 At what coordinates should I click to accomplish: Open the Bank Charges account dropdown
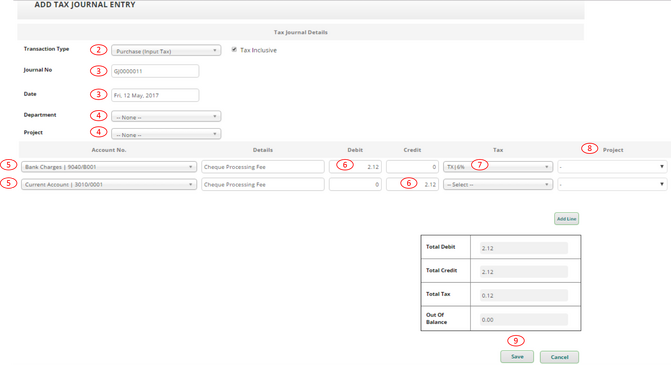tap(109, 167)
